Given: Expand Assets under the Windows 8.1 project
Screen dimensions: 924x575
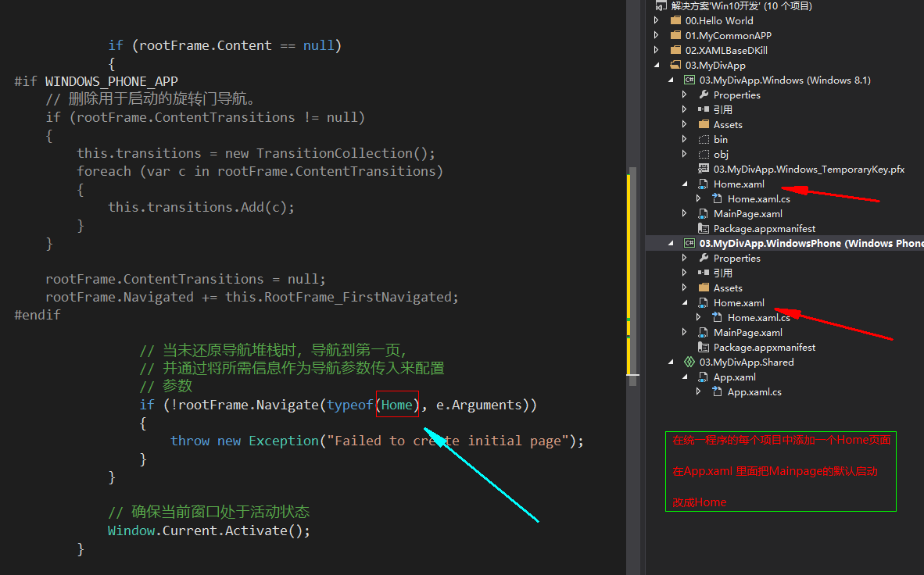Looking at the screenshot, I should coord(684,124).
